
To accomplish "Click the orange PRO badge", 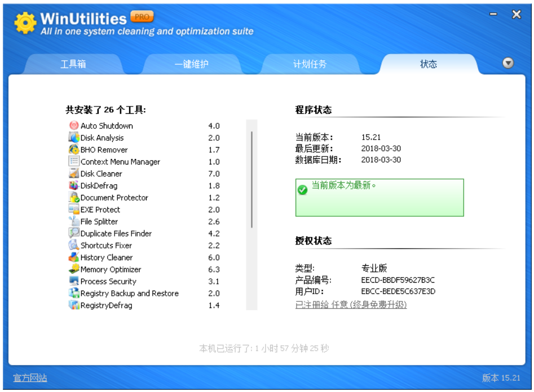I will click(142, 17).
